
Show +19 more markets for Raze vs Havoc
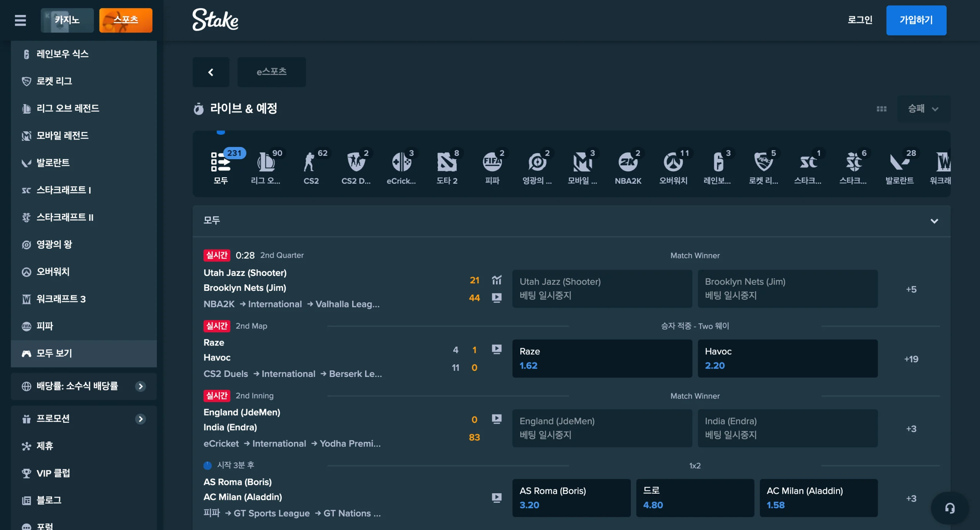click(911, 359)
